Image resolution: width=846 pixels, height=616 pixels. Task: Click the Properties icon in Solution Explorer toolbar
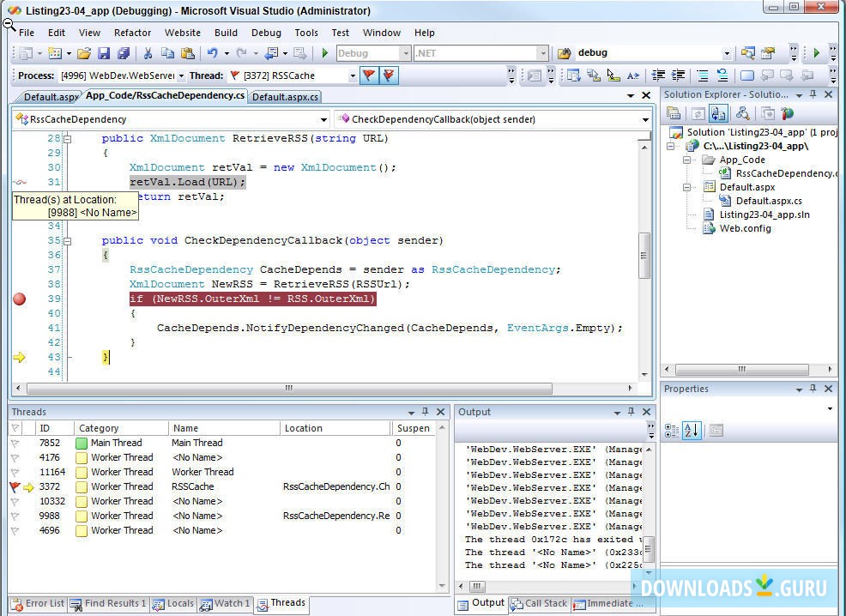click(x=674, y=114)
